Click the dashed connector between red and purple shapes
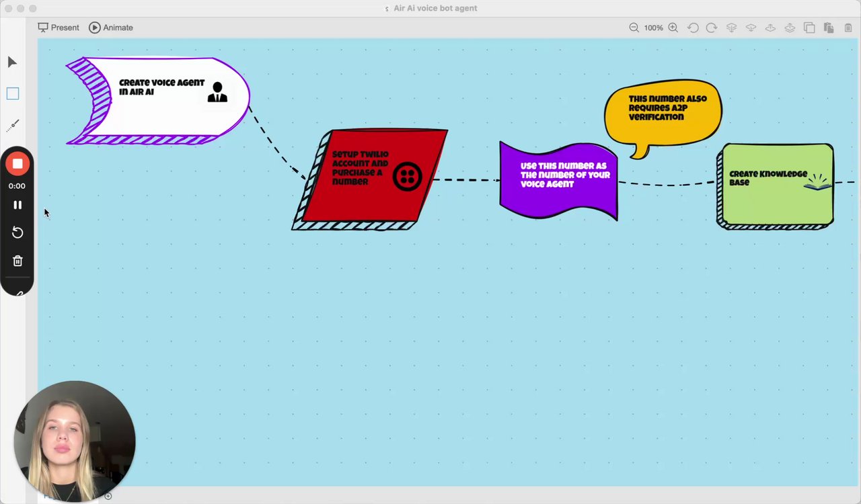This screenshot has width=861, height=504. coord(466,179)
